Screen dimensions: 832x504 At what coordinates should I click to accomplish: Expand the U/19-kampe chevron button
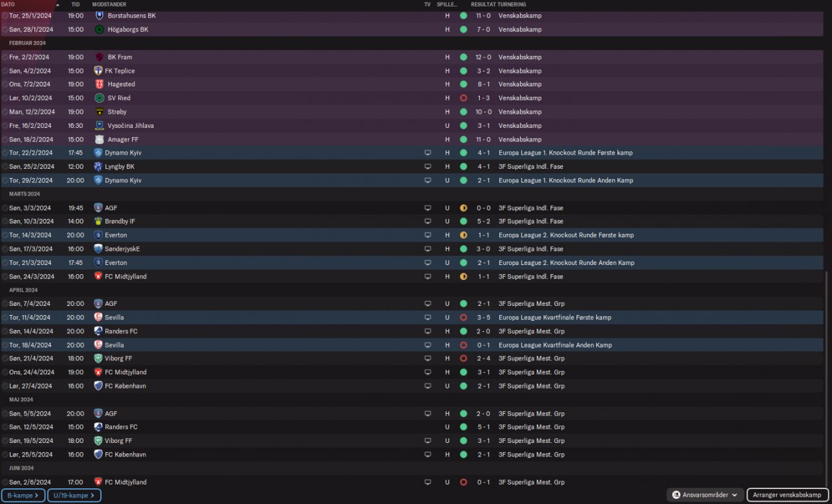coord(74,496)
